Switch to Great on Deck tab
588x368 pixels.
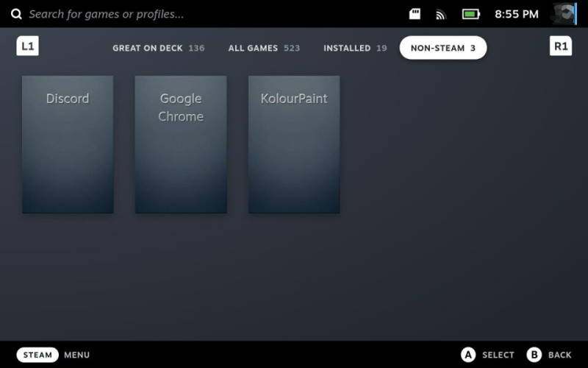pos(159,48)
